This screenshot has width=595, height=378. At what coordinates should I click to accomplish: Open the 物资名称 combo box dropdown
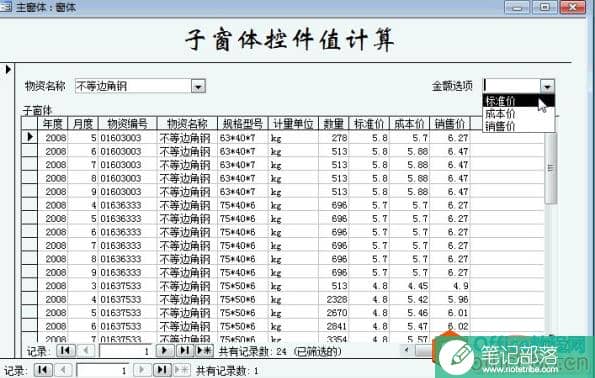(x=198, y=87)
